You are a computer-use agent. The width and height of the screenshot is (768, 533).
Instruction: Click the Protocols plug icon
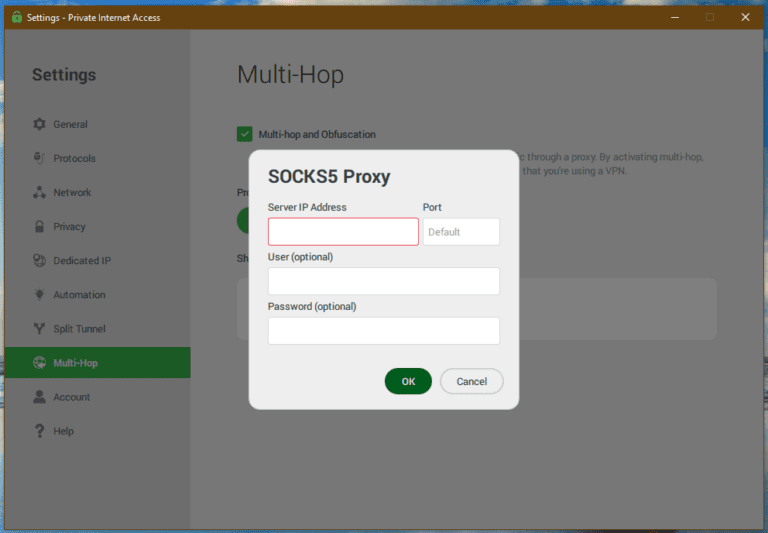coord(39,158)
